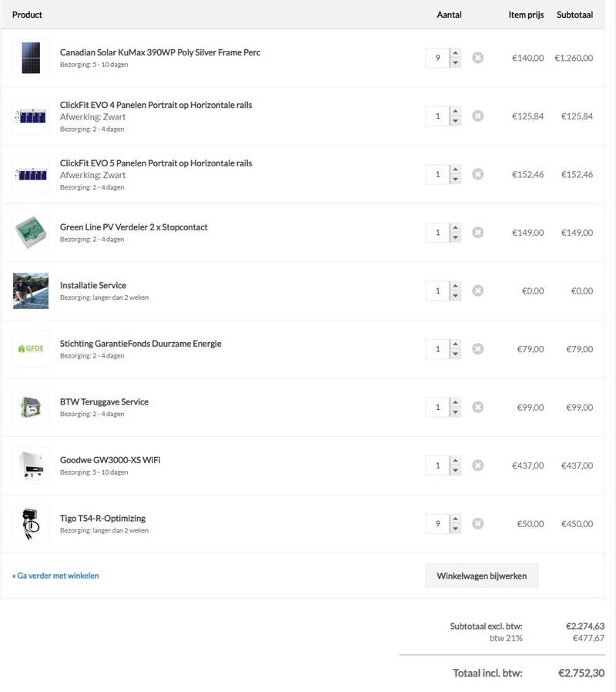Open Installatie Service product thumbnail

31,291
